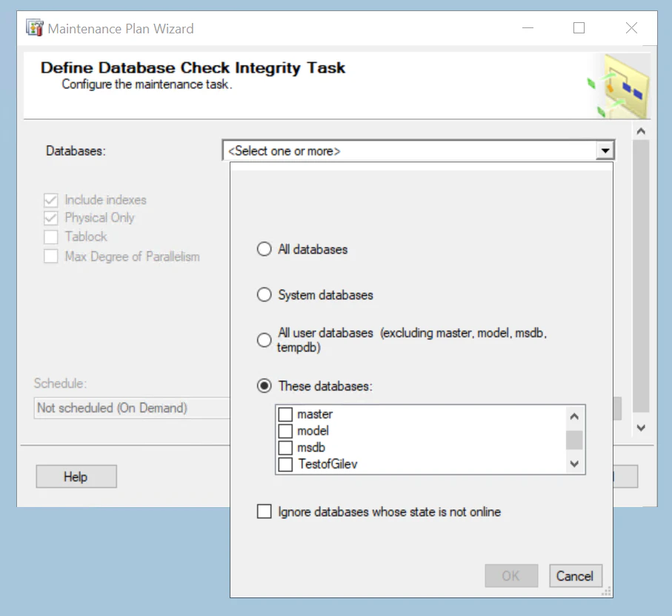Click Cancel in the database selection panel
Viewport: 672px width, 616px height.
click(x=575, y=576)
